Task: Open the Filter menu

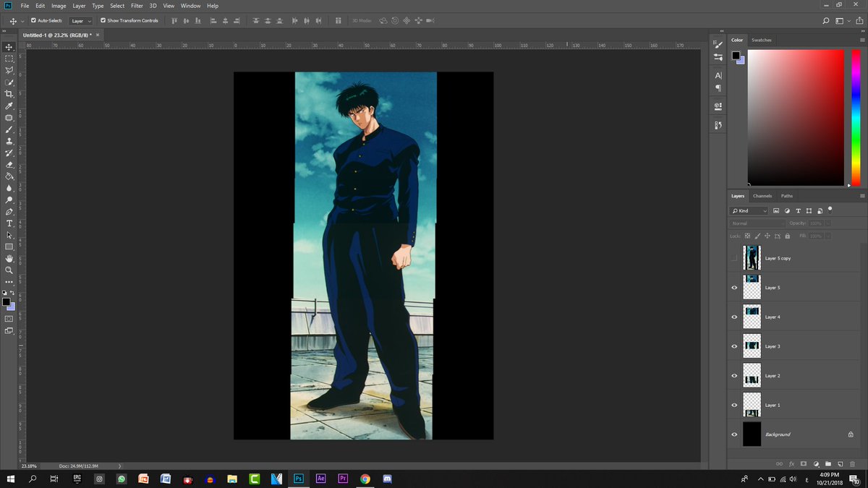Action: tap(137, 6)
